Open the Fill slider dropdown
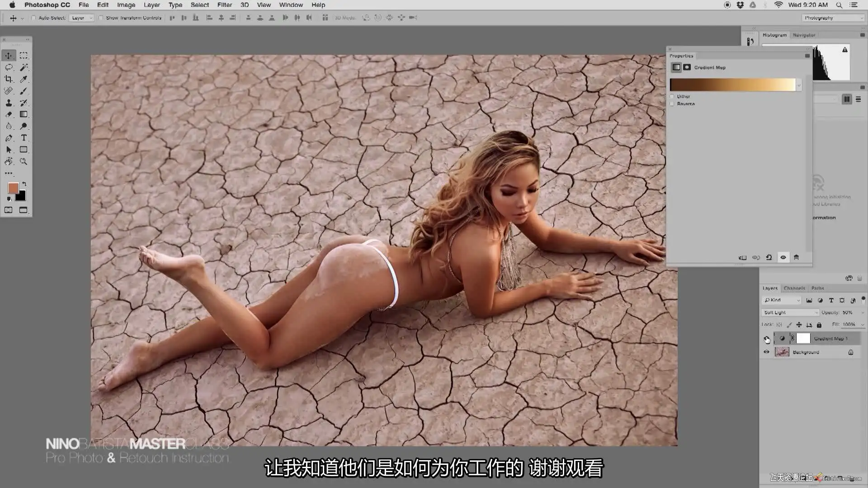The width and height of the screenshot is (868, 488). point(863,325)
